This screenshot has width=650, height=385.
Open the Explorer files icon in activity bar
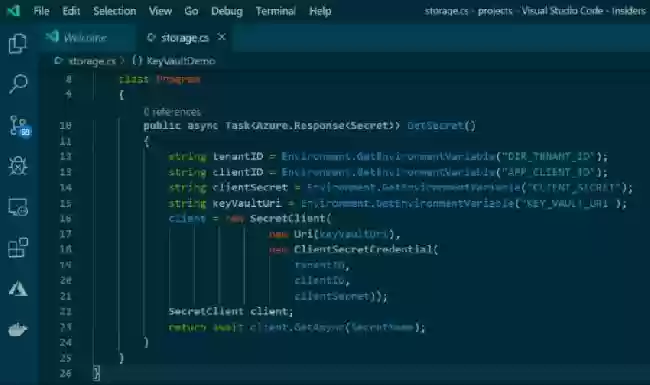[18, 44]
